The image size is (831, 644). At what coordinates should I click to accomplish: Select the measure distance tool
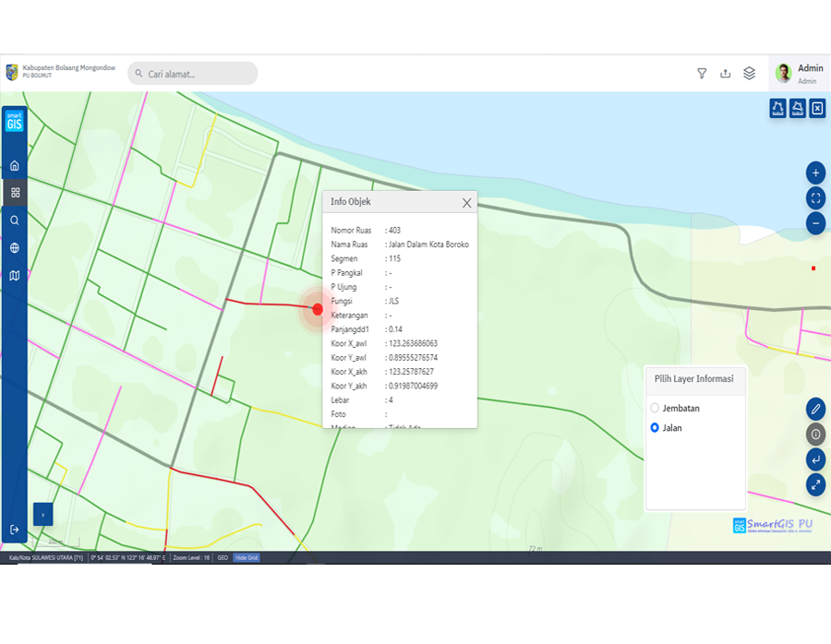click(777, 109)
